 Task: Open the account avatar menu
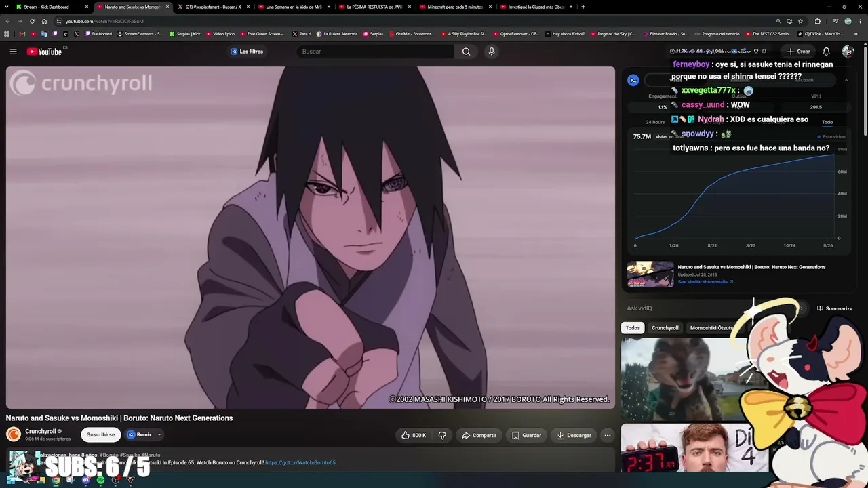coord(847,52)
